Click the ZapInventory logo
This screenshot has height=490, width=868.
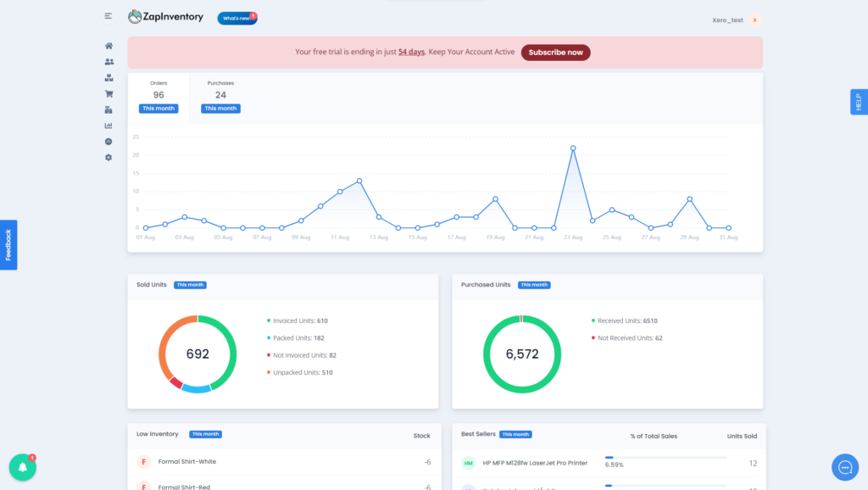[165, 17]
